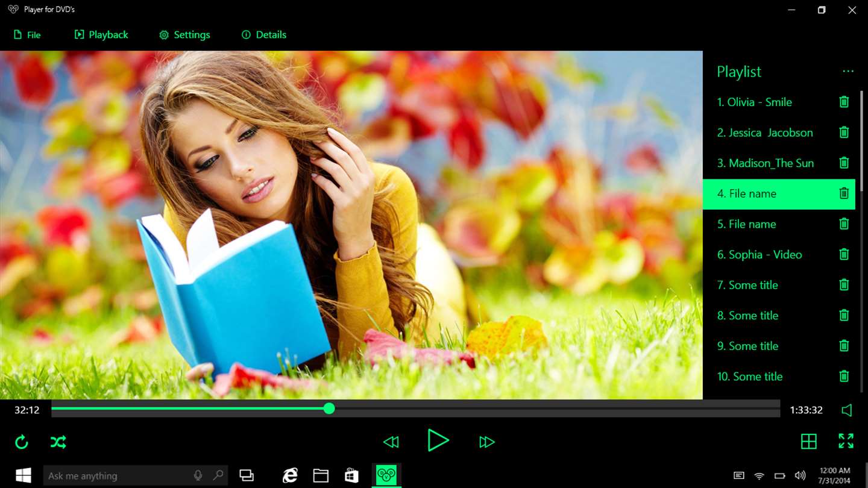Rewind the video
Viewport: 868px width, 488px height.
tap(391, 442)
